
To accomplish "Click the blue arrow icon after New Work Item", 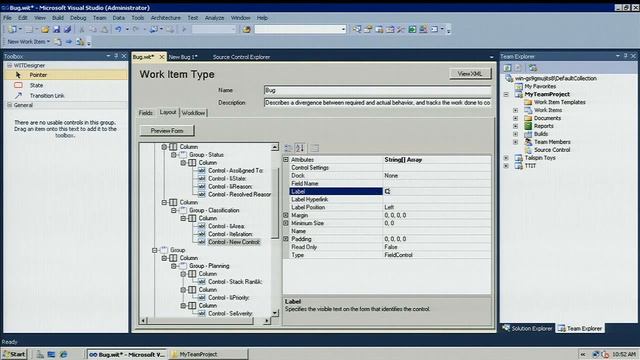I will pos(69,42).
